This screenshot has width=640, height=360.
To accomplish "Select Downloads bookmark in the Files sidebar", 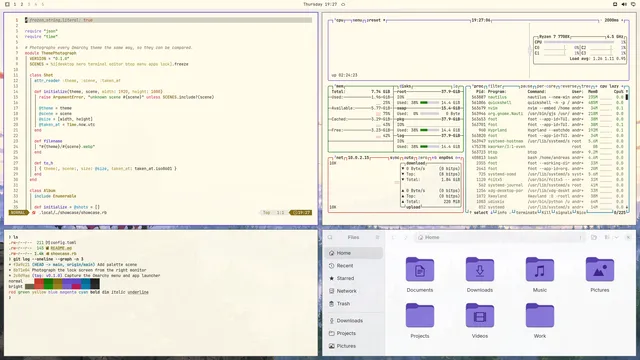I will (x=354, y=321).
